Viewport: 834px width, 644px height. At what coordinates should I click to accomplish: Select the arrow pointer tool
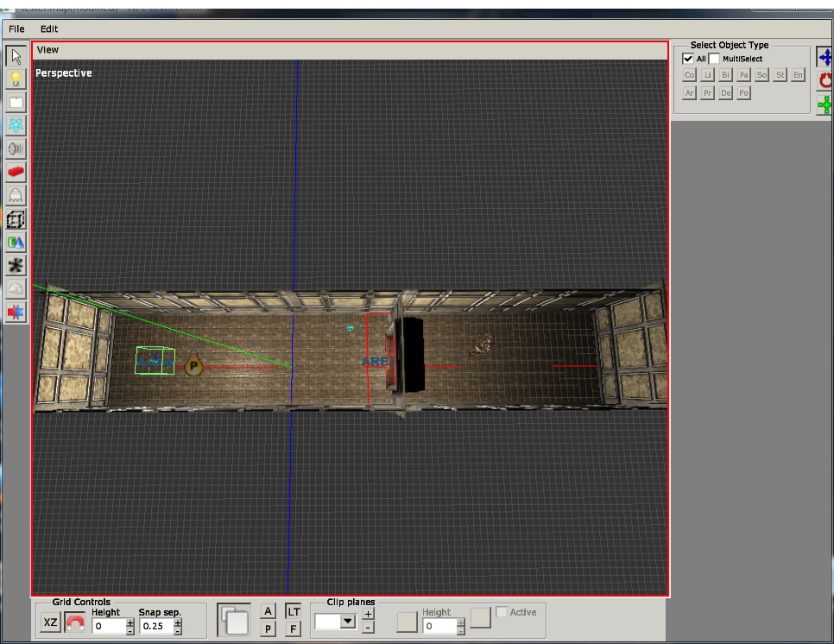[16, 57]
